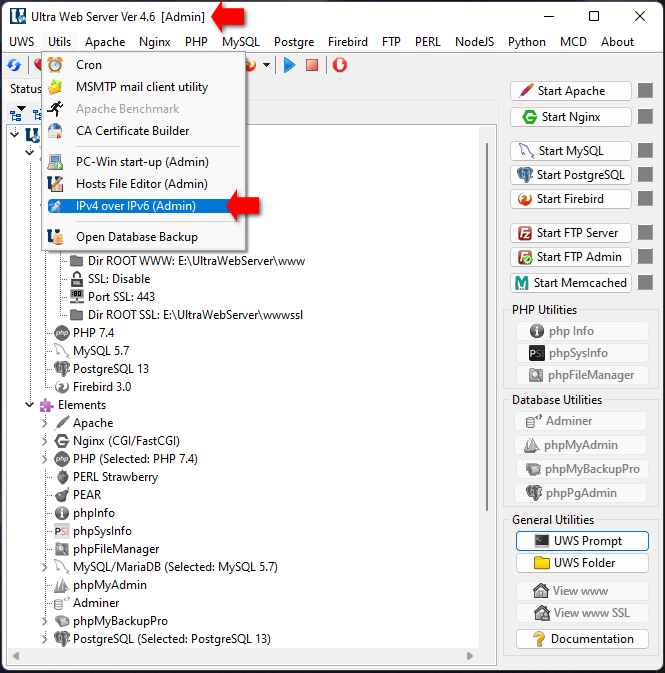Open the Firebird toolbar dropdown arrow
This screenshot has width=665, height=673.
(x=267, y=65)
